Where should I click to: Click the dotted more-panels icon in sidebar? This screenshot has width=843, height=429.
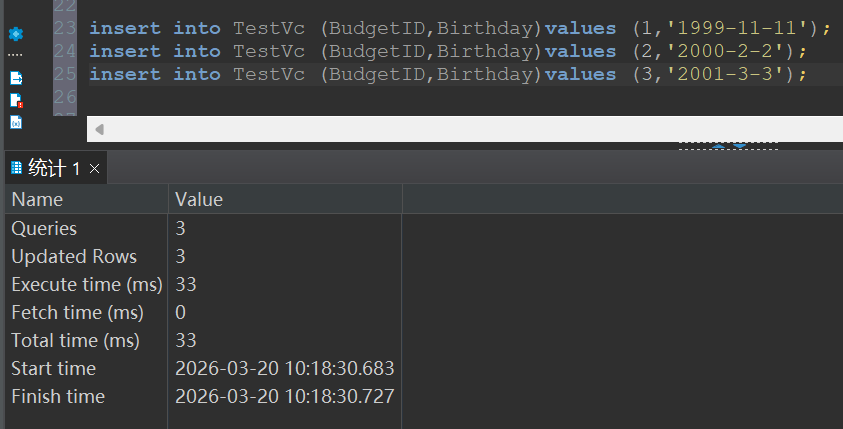[15, 55]
